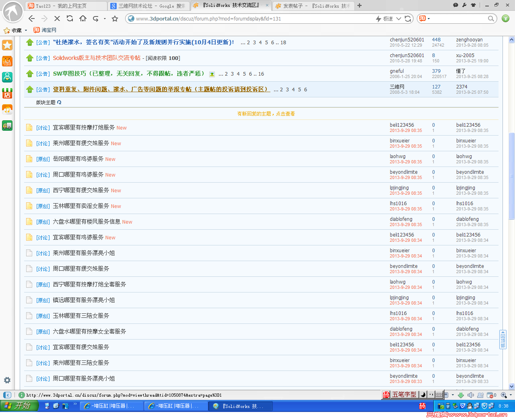This screenshot has width=515, height=420.
Task: Toggle the IME soft keyboard button
Action: 439,395
